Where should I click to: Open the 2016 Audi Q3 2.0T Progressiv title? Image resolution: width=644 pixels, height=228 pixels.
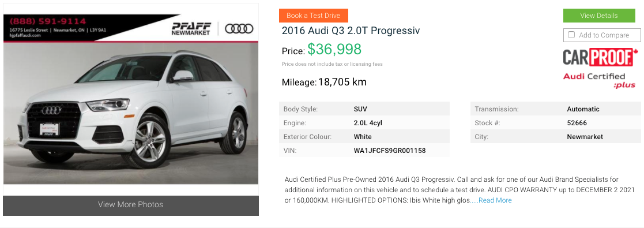pos(351,31)
